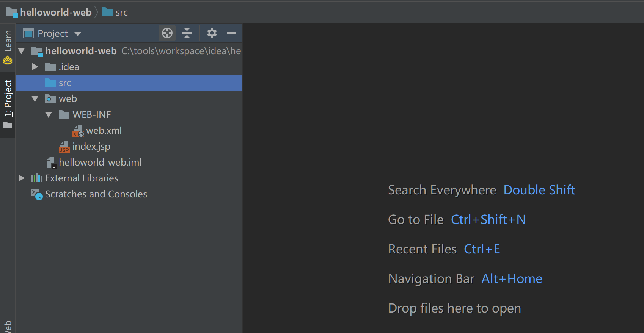Click the web.xml file icon

78,131
